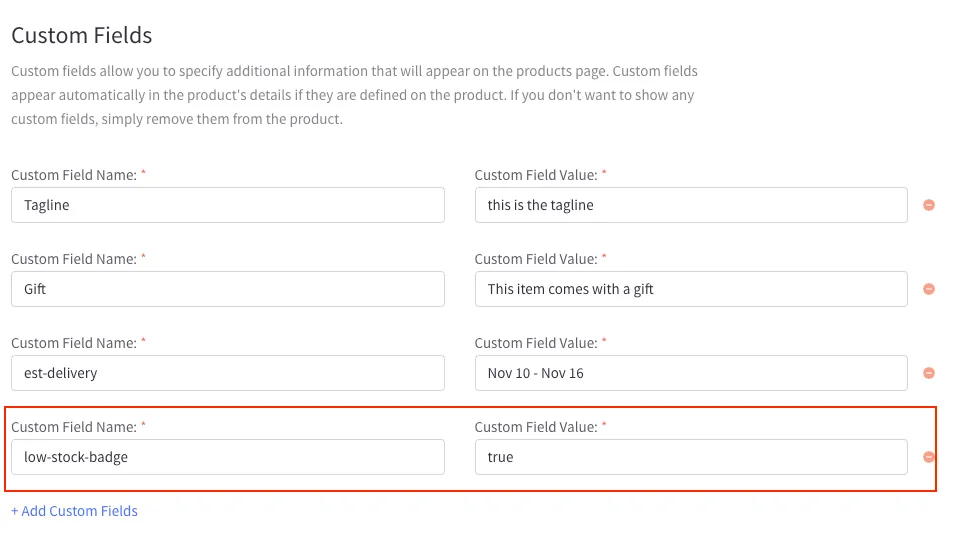Click the 'true' value input field

691,457
